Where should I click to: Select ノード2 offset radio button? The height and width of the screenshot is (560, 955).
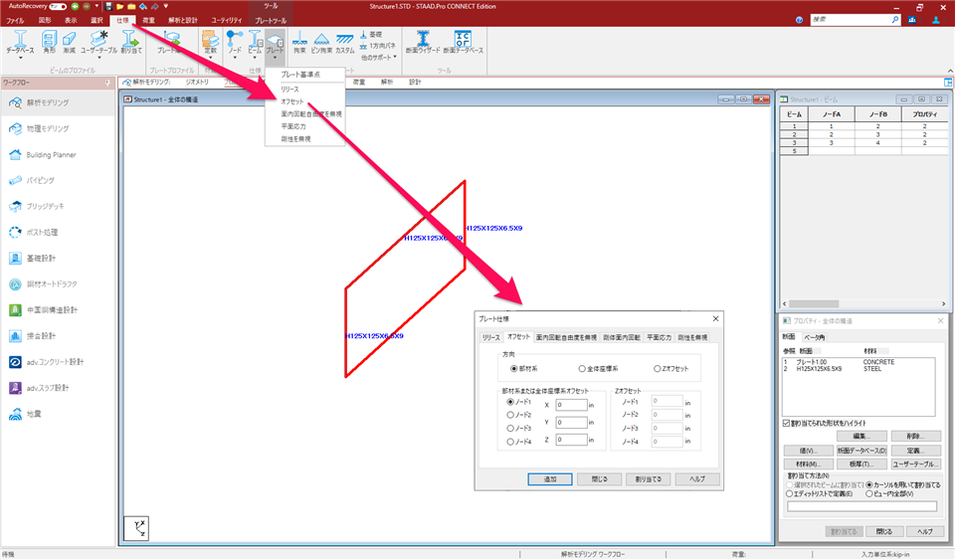(x=510, y=415)
